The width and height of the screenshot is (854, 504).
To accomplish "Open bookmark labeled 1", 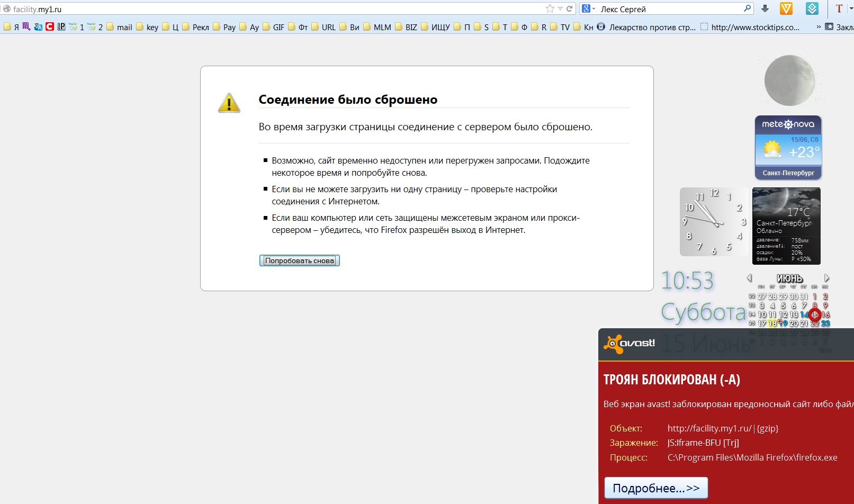I will coord(77,27).
